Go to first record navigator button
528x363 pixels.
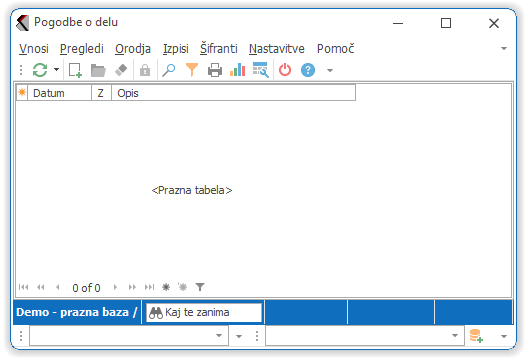click(x=24, y=287)
